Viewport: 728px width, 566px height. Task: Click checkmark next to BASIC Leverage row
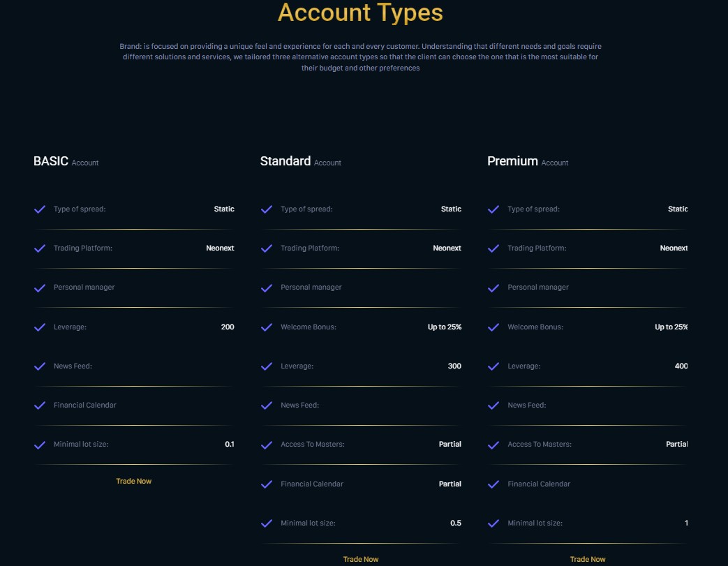point(40,327)
